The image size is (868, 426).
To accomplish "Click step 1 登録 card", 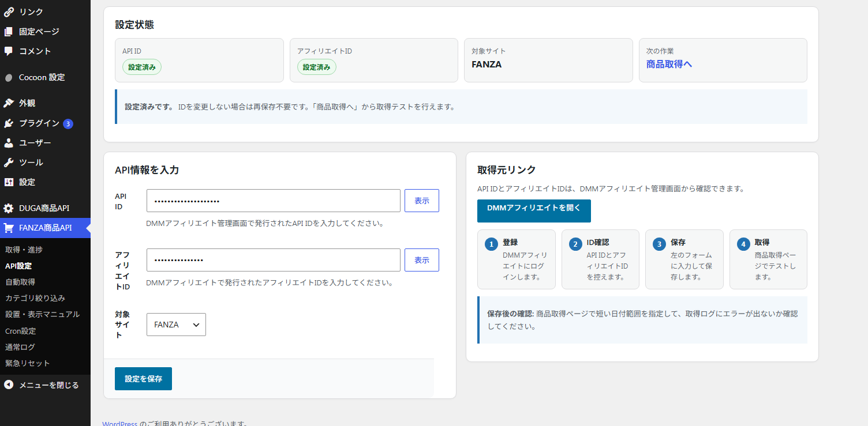I will click(x=517, y=259).
